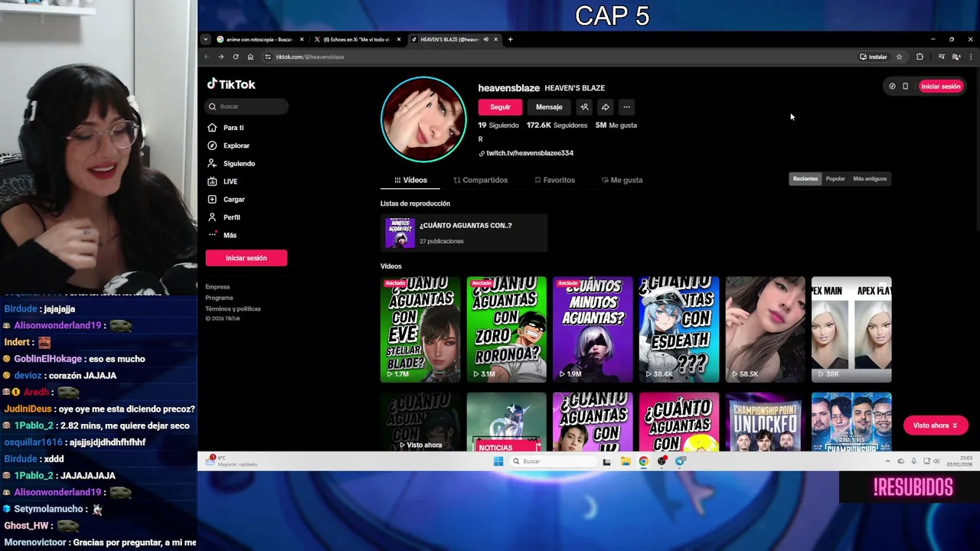Open the three-dots profile options
The height and width of the screenshot is (551, 980).
point(626,107)
